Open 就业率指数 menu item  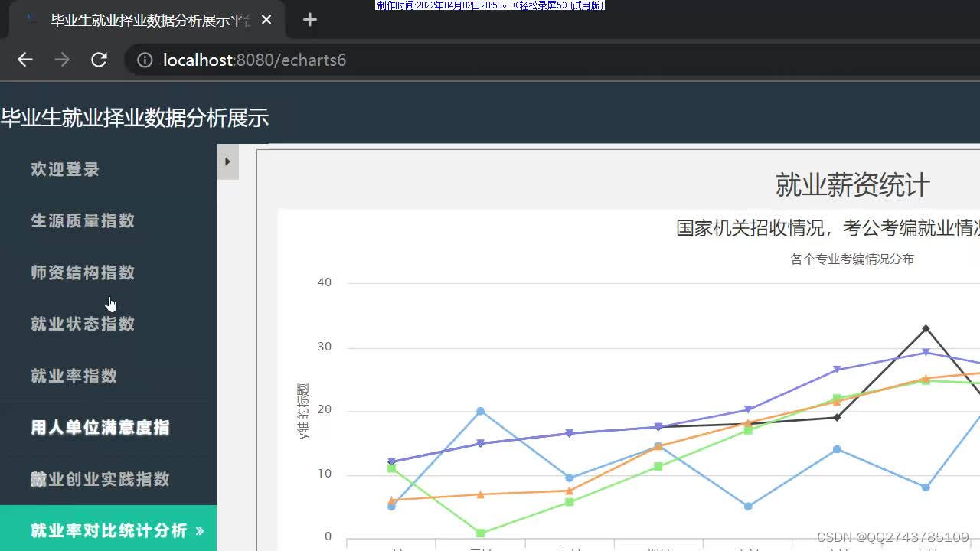74,376
